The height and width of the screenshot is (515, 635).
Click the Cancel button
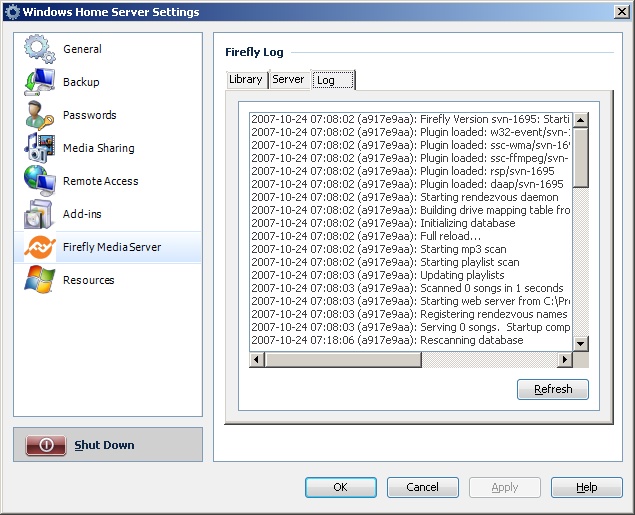click(422, 487)
